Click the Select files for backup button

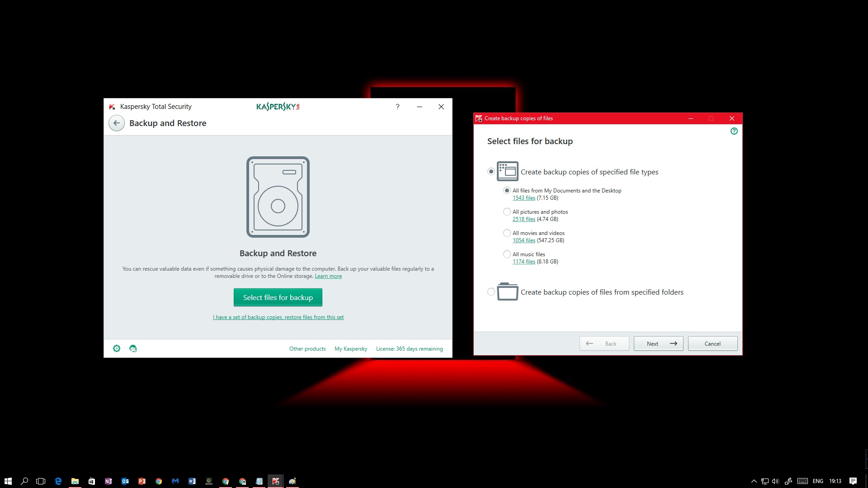278,297
